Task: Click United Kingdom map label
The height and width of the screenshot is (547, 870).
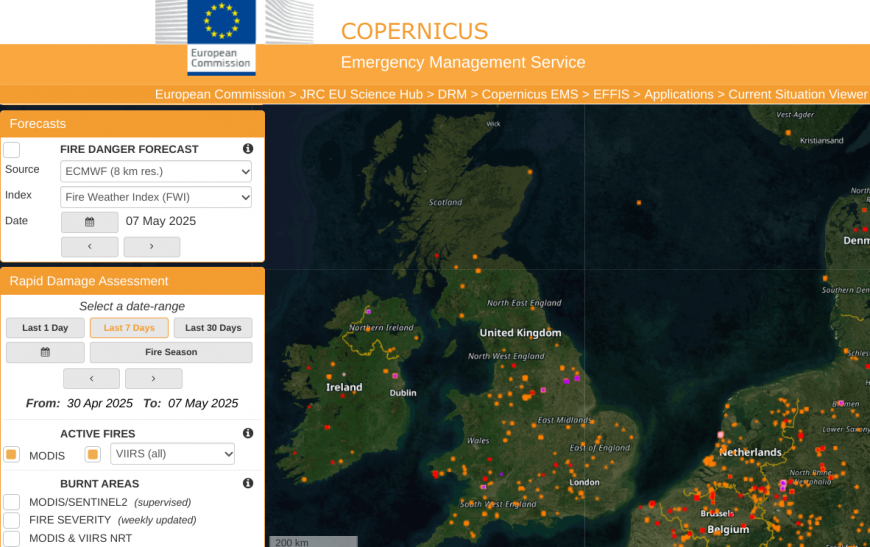Action: (x=520, y=333)
